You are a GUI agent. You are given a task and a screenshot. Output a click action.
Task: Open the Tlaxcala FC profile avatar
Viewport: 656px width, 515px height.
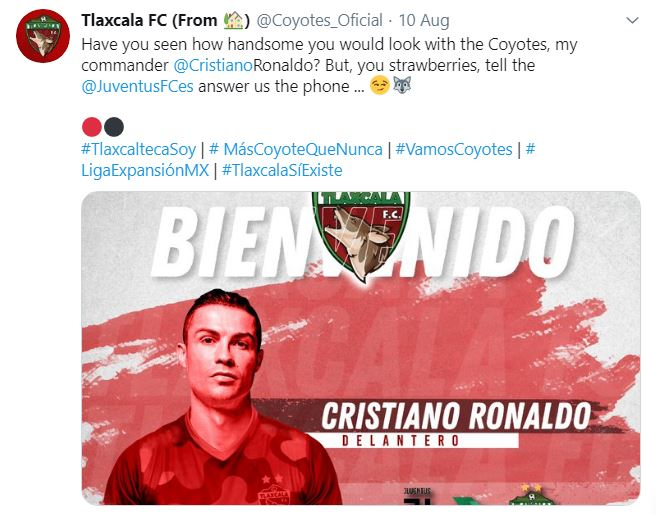pos(43,36)
